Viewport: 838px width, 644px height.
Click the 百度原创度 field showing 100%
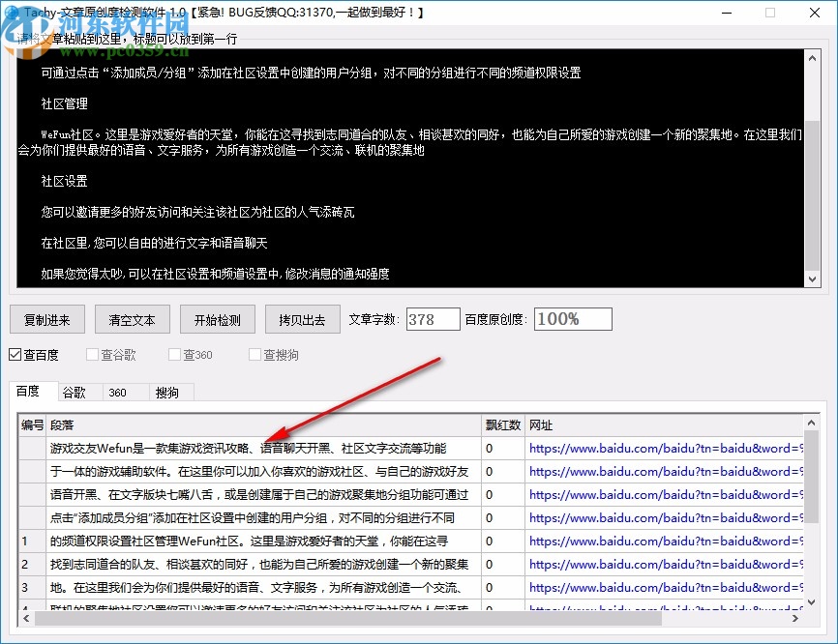[x=572, y=319]
